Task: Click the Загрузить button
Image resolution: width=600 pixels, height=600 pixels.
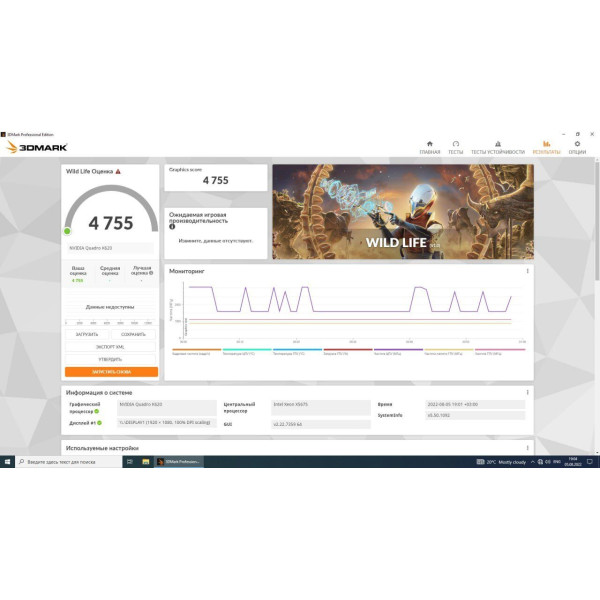Action: click(x=87, y=334)
